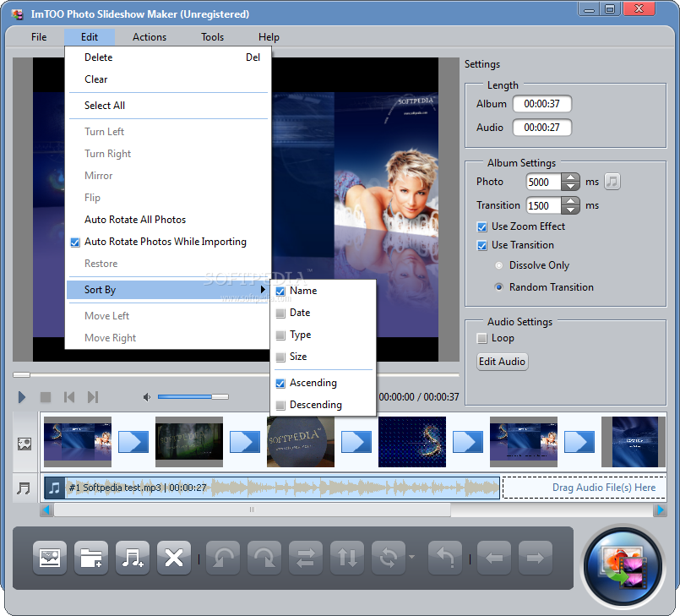Click the Turn Left rotate button
This screenshot has height=616, width=680.
click(223, 558)
